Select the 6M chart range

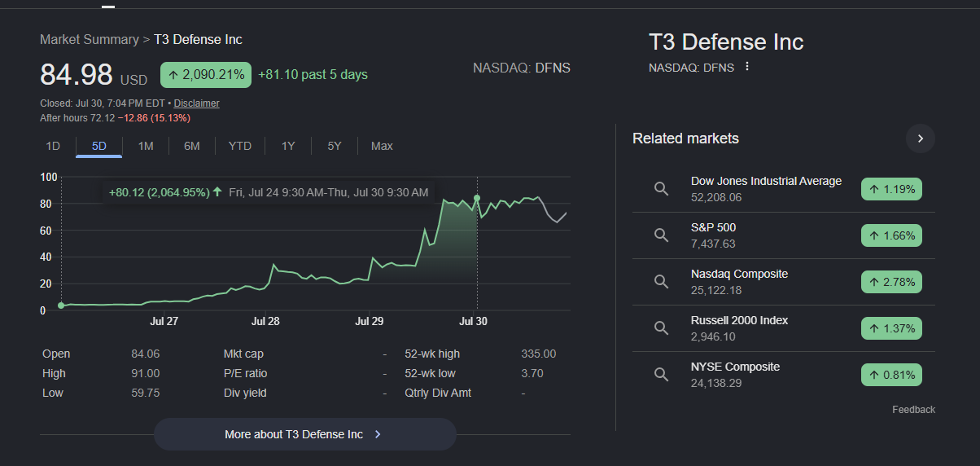coord(192,146)
